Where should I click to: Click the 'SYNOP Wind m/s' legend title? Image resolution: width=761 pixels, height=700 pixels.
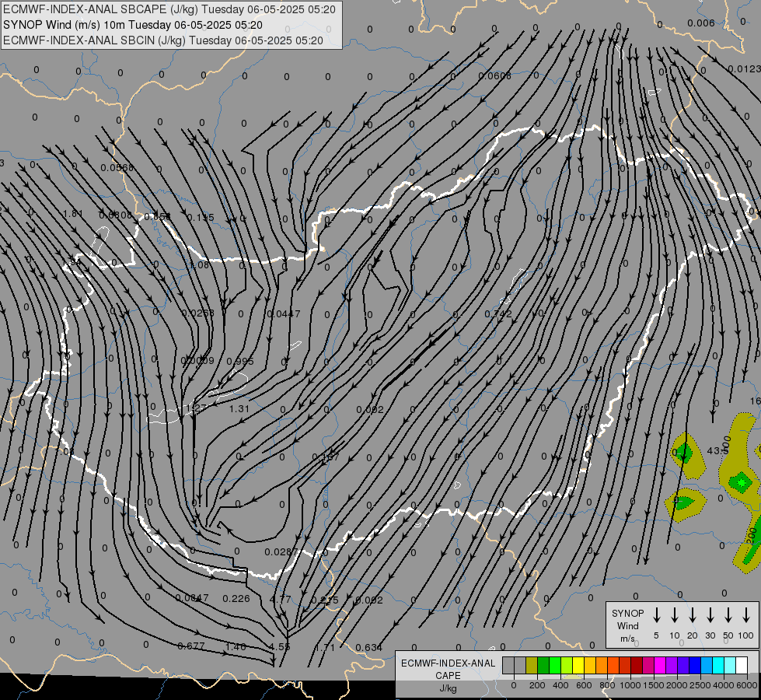(627, 625)
